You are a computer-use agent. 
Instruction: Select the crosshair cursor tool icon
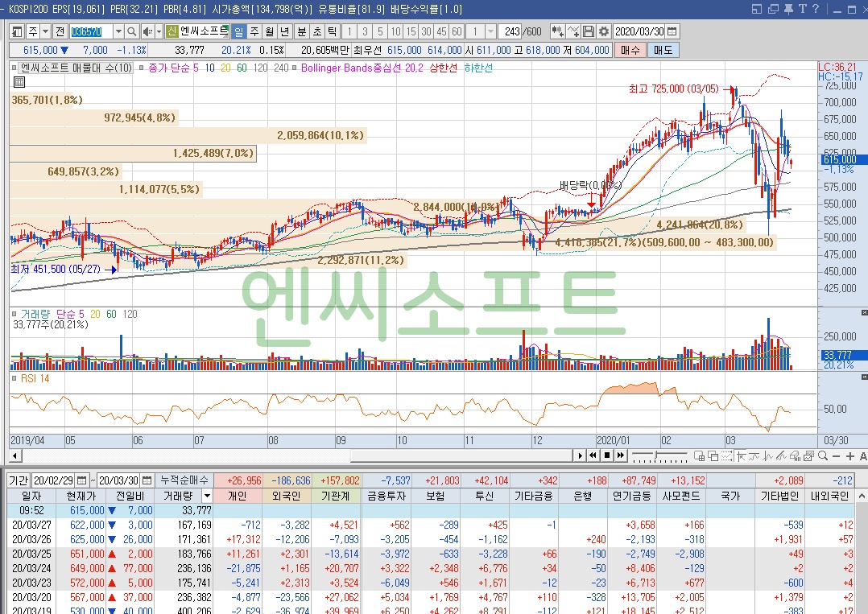740,455
